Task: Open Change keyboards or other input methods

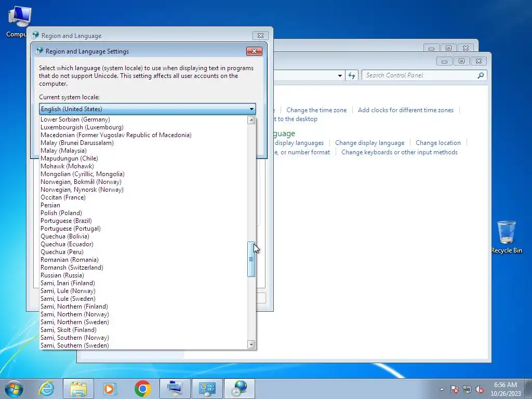Action: point(400,152)
